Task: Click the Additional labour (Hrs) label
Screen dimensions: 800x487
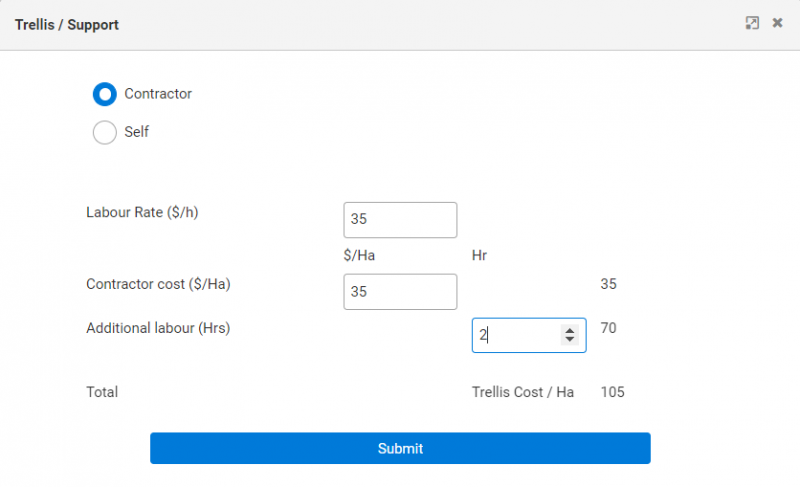Action: (x=158, y=328)
